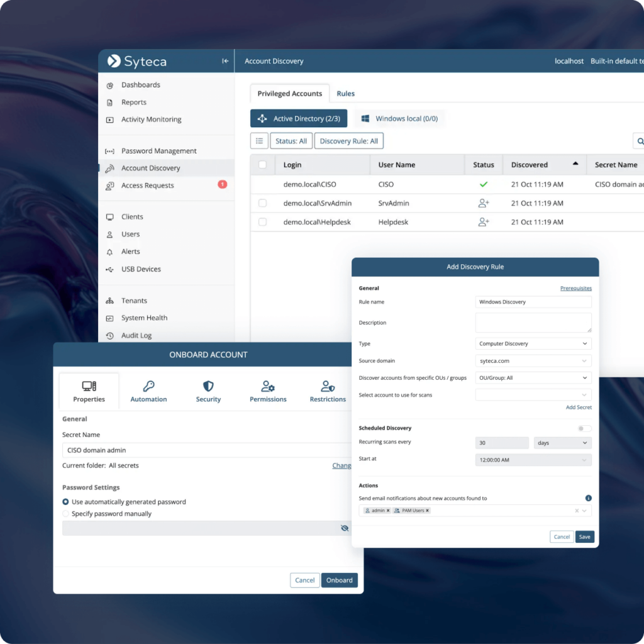Image resolution: width=644 pixels, height=644 pixels.
Task: Switch to the Rules tab
Action: 345,93
